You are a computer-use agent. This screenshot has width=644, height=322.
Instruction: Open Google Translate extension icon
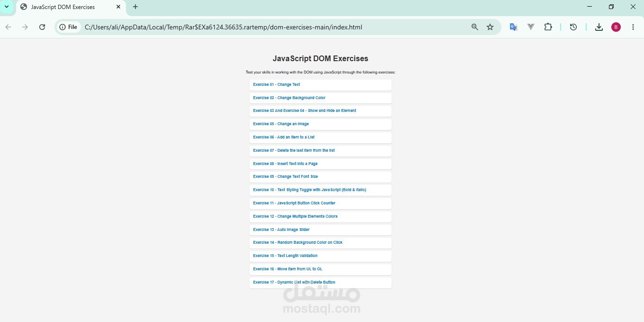point(513,27)
